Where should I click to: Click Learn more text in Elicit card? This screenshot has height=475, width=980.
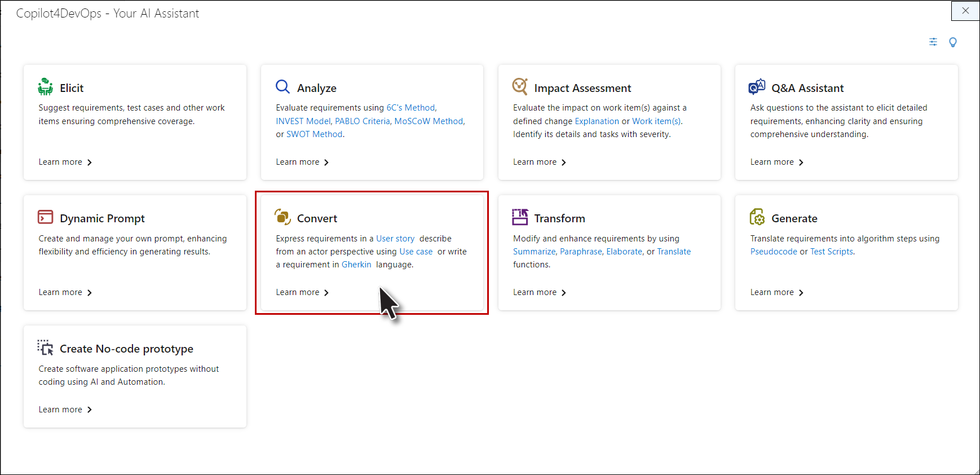click(x=60, y=162)
